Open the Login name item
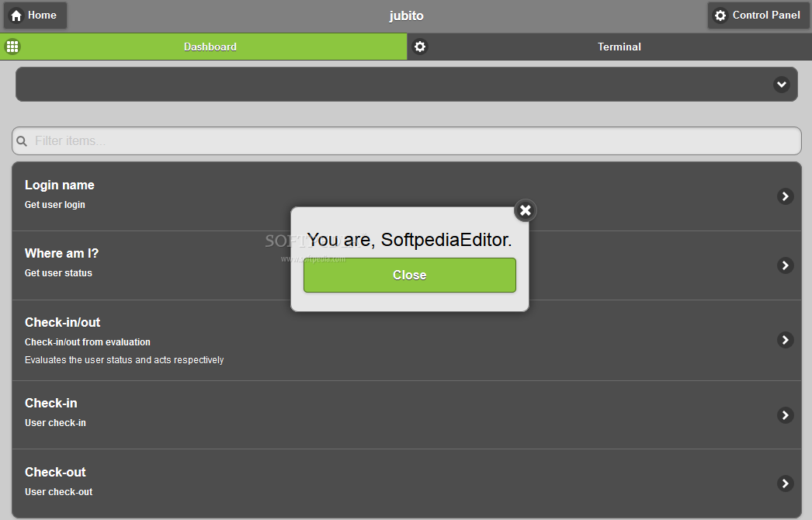 coord(407,196)
